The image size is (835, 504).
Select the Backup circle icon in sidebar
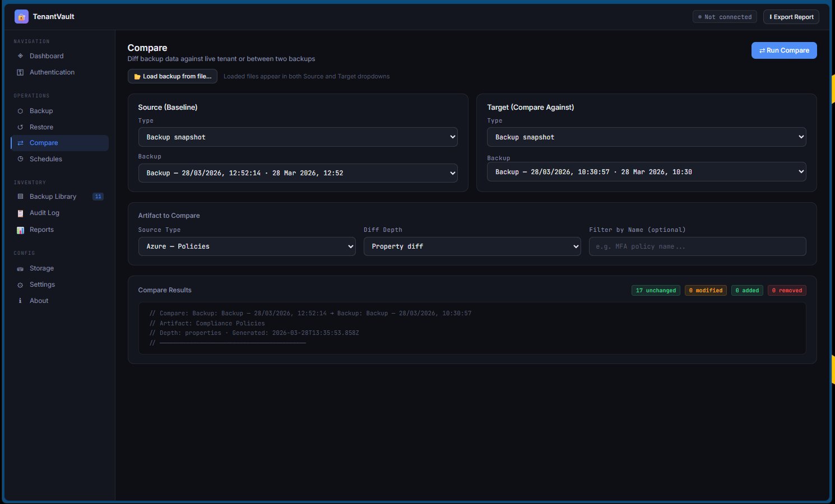(21, 111)
